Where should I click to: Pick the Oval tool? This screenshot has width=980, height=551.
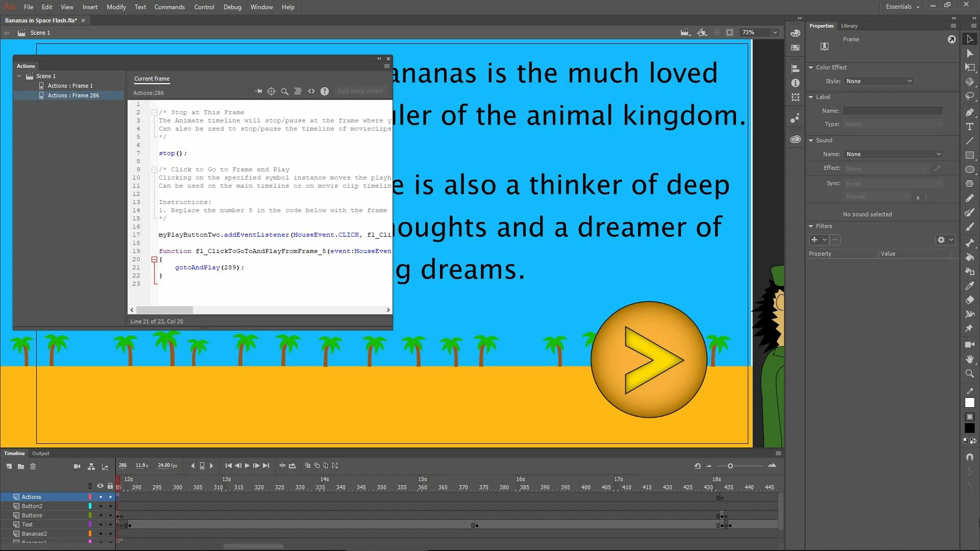[x=970, y=169]
